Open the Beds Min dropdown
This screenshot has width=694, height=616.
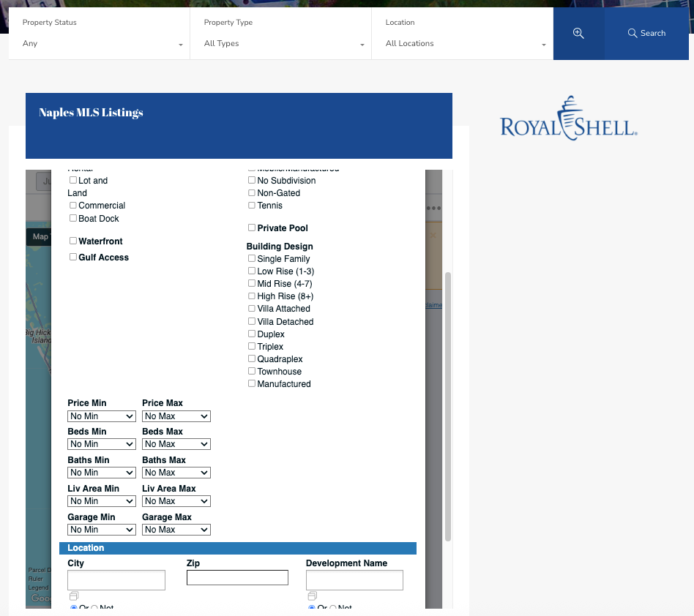pyautogui.click(x=102, y=444)
